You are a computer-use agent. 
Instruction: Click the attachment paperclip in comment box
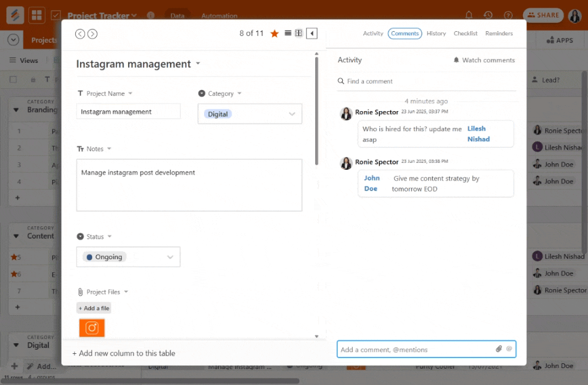pyautogui.click(x=499, y=349)
